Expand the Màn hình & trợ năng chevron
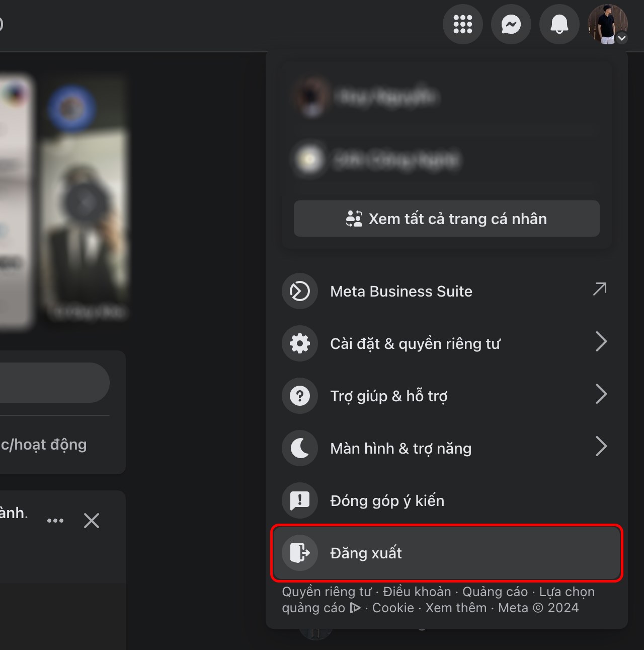Viewport: 644px width, 650px height. pos(601,446)
